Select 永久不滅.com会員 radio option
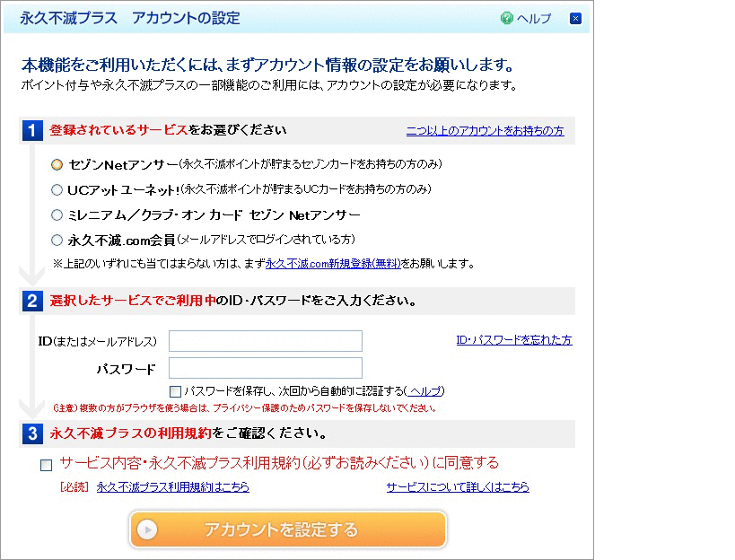 [57, 241]
